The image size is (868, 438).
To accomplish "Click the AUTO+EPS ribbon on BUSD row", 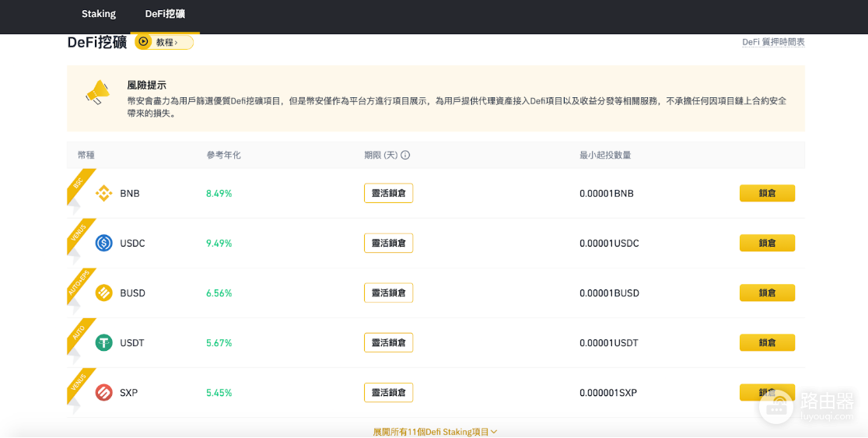I will [x=79, y=284].
